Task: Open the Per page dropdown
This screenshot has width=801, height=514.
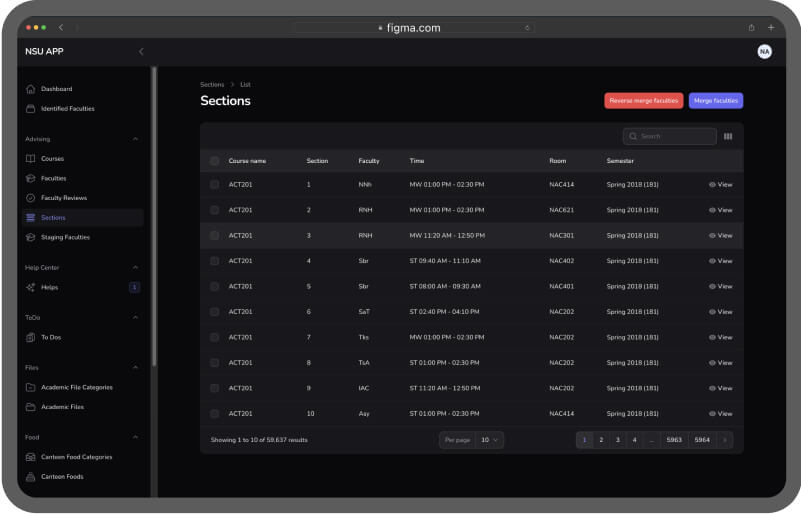Action: [489, 440]
